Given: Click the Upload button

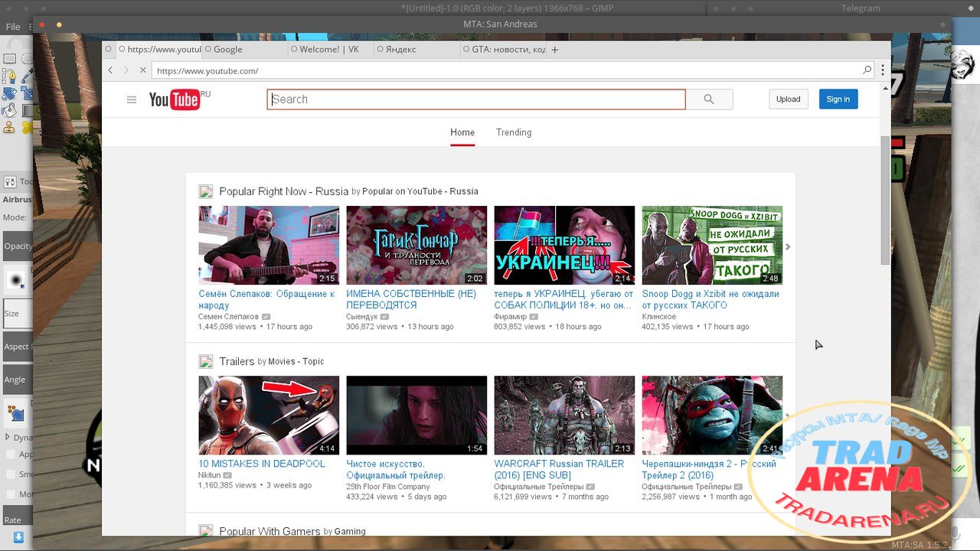Looking at the screenshot, I should (x=789, y=99).
